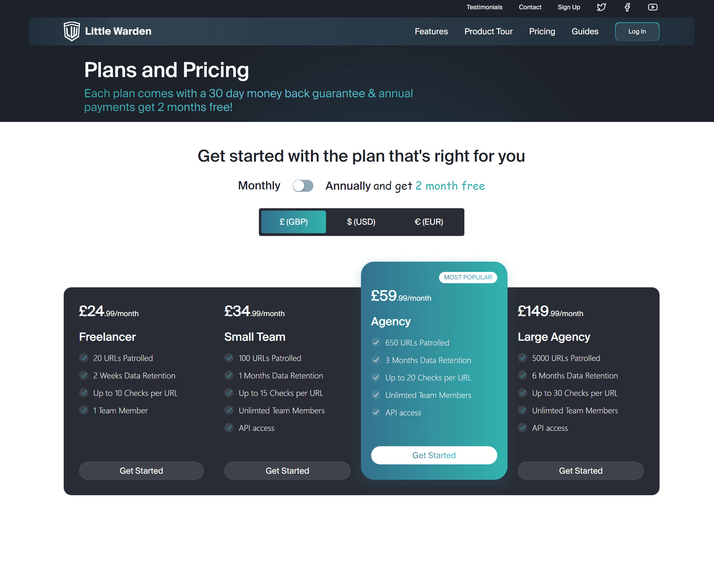Open the Facebook icon link
The image size is (714, 588).
click(627, 7)
